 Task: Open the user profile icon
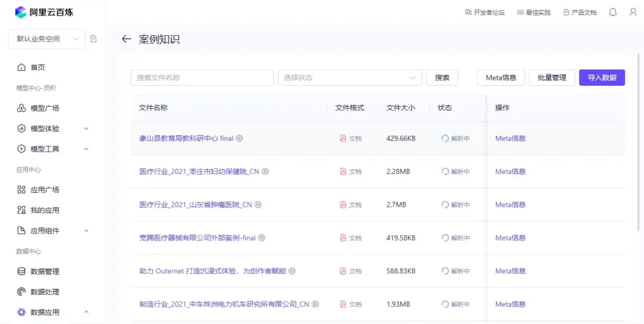[633, 13]
